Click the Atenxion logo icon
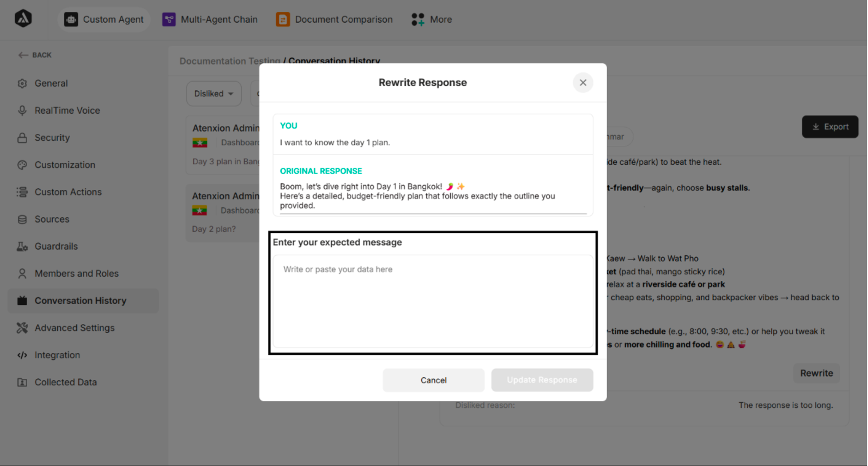The image size is (868, 466). pyautogui.click(x=23, y=18)
